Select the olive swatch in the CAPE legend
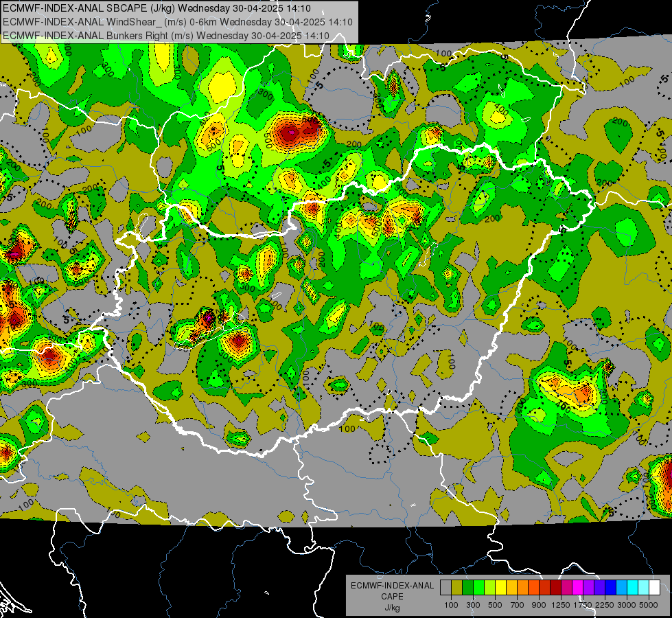 click(457, 588)
